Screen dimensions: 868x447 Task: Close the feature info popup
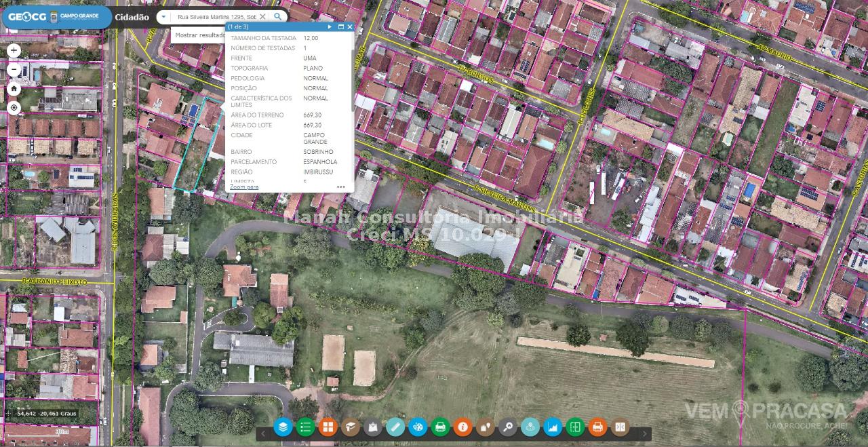tap(350, 26)
